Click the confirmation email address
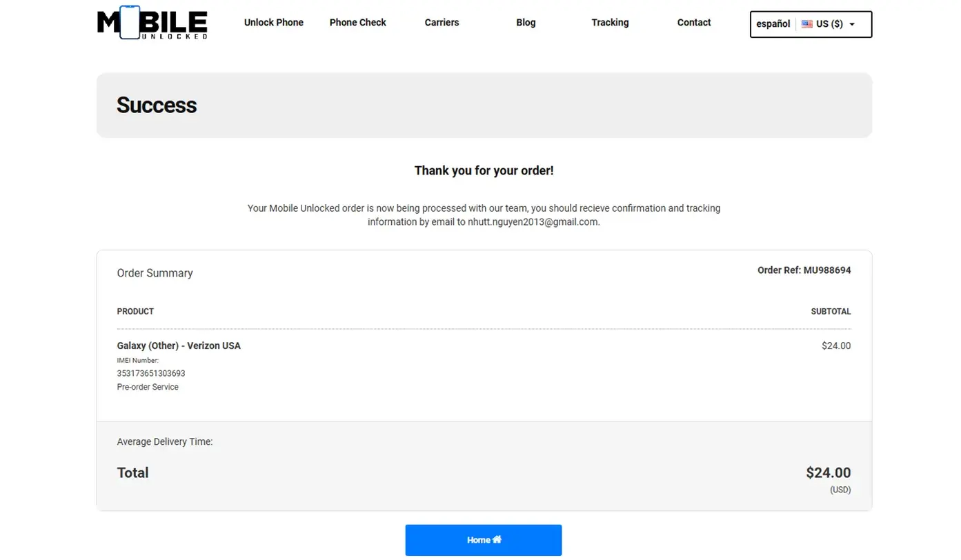 point(533,222)
